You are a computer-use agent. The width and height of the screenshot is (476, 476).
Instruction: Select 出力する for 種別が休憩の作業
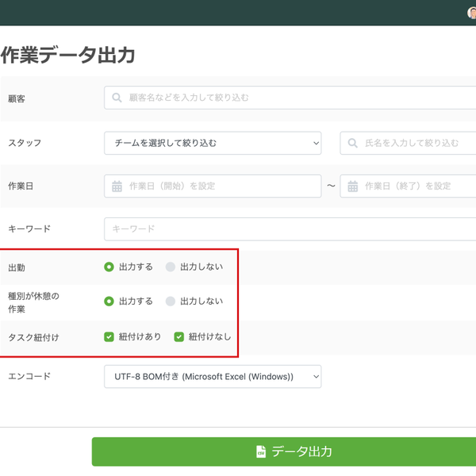(109, 301)
